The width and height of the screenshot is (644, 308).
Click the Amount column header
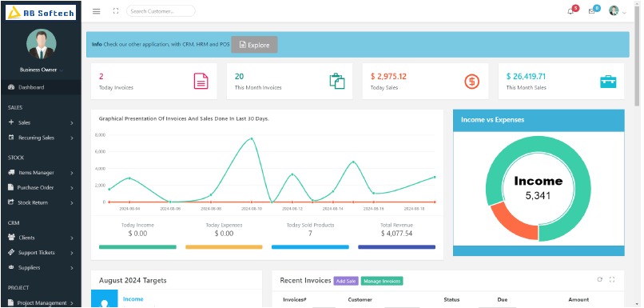tap(578, 300)
